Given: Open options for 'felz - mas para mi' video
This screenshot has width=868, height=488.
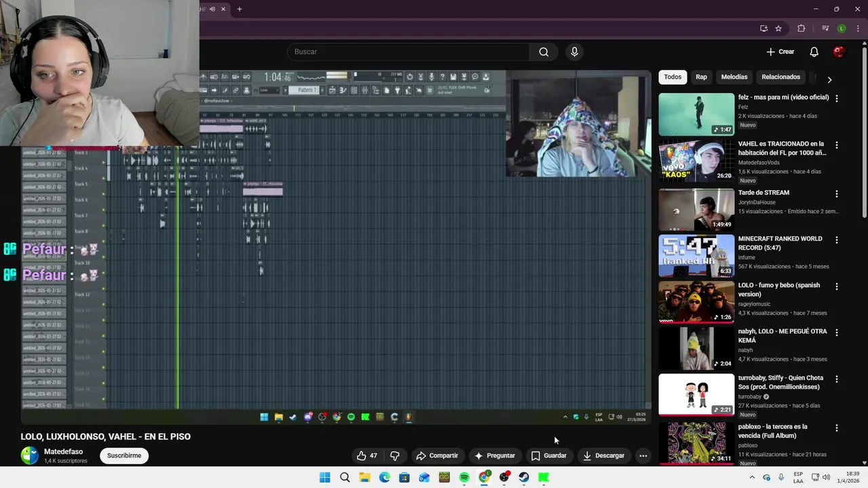Looking at the screenshot, I should pyautogui.click(x=836, y=98).
